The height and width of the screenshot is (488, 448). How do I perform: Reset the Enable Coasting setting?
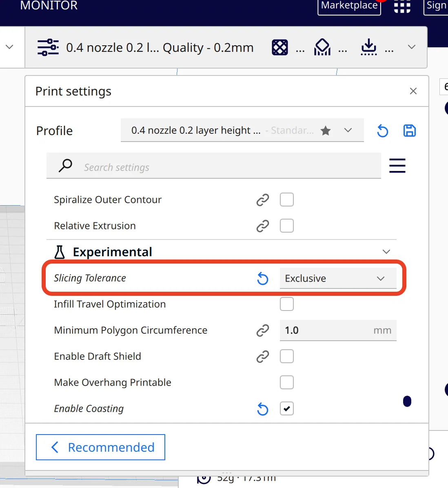point(263,409)
